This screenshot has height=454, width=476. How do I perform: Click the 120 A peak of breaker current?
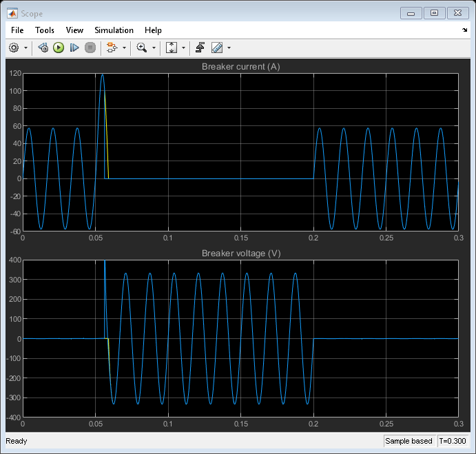[x=103, y=75]
